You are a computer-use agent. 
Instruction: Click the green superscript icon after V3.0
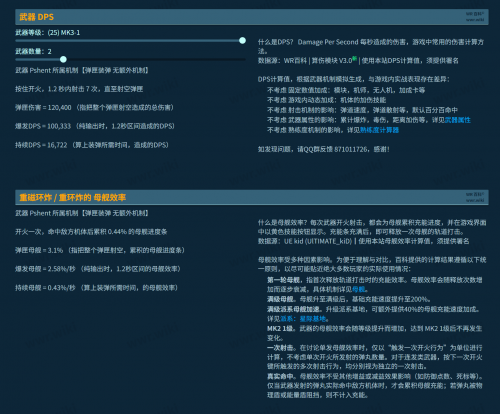[355, 58]
